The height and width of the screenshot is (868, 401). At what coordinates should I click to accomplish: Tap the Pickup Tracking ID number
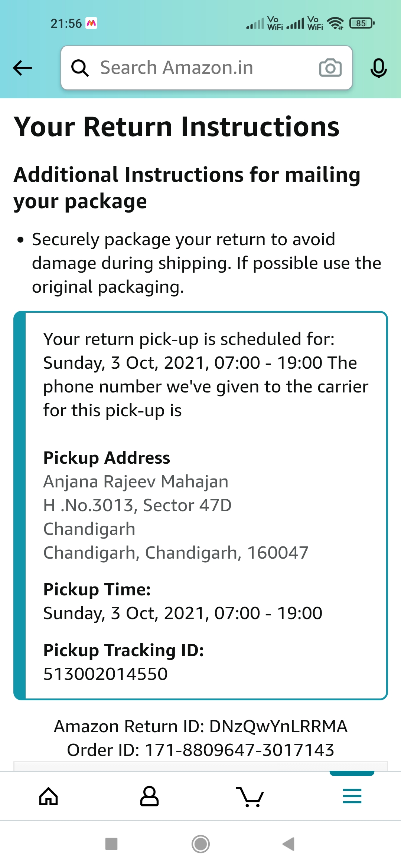[x=105, y=674]
